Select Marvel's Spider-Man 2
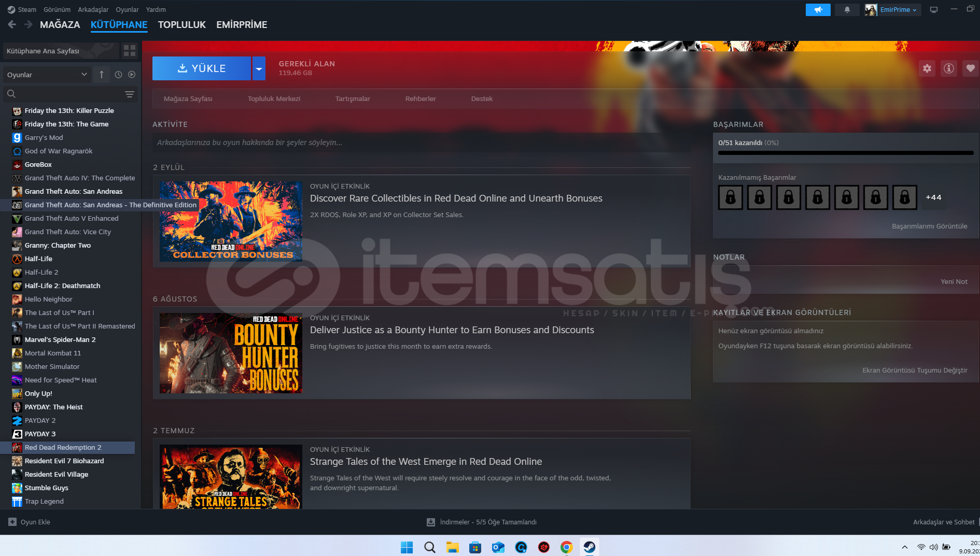Viewport: 980px width, 556px height. tap(73, 339)
